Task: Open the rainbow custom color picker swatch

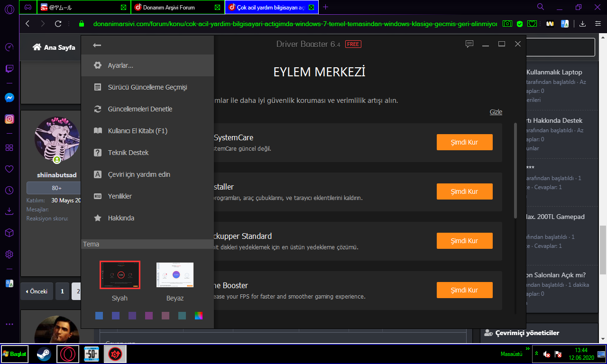Action: 199,316
